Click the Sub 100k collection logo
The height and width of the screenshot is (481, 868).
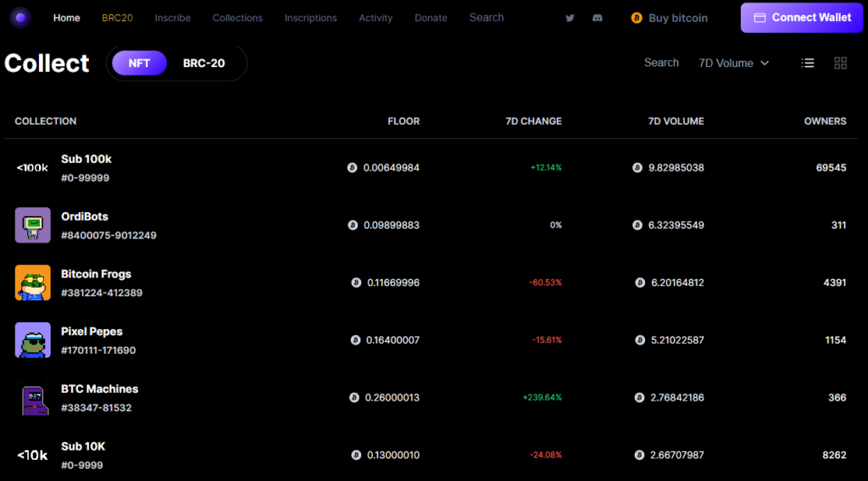pos(33,168)
